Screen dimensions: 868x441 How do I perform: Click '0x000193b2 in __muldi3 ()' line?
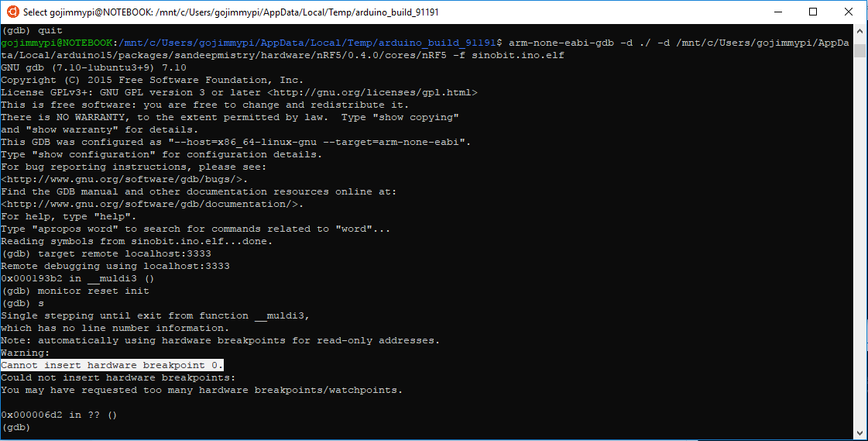click(77, 278)
